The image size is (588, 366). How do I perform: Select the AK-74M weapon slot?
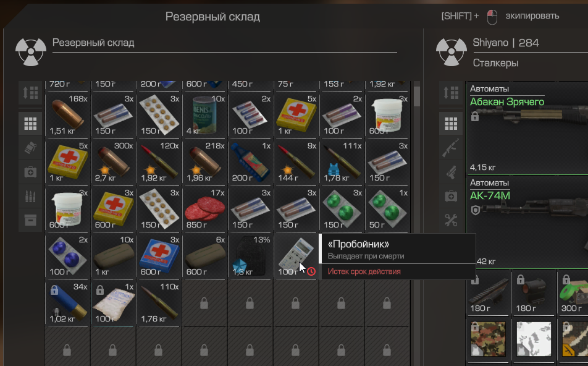pos(527,222)
